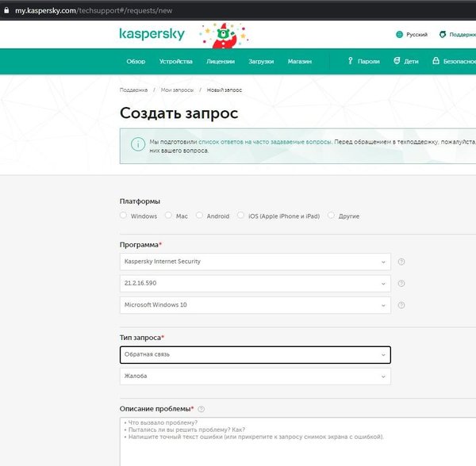
Task: Click the globe language icon
Action: tap(400, 35)
